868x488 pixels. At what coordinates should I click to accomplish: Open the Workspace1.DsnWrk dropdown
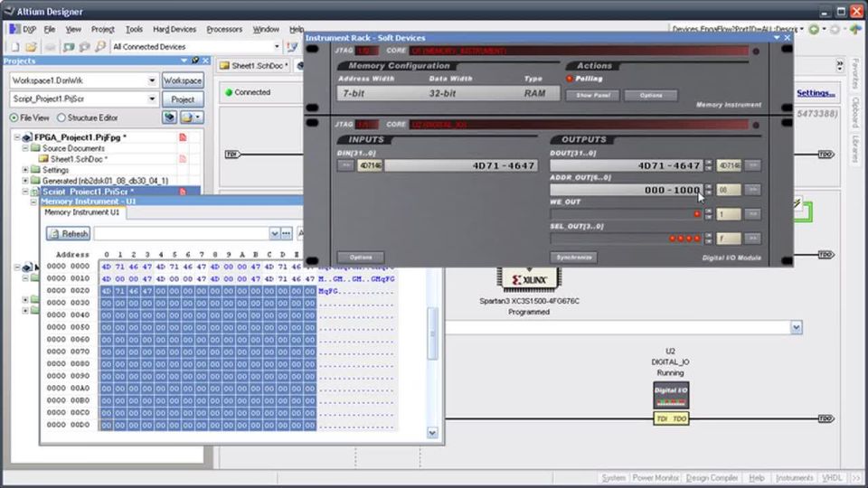click(152, 80)
